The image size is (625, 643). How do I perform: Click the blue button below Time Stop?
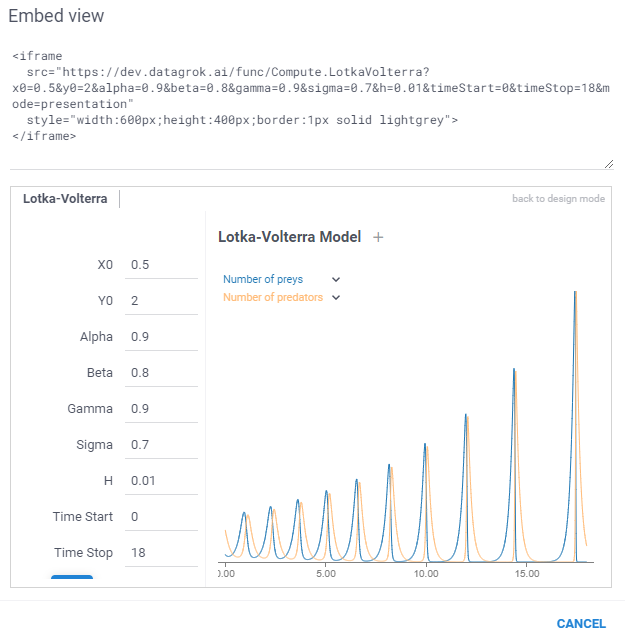click(72, 579)
